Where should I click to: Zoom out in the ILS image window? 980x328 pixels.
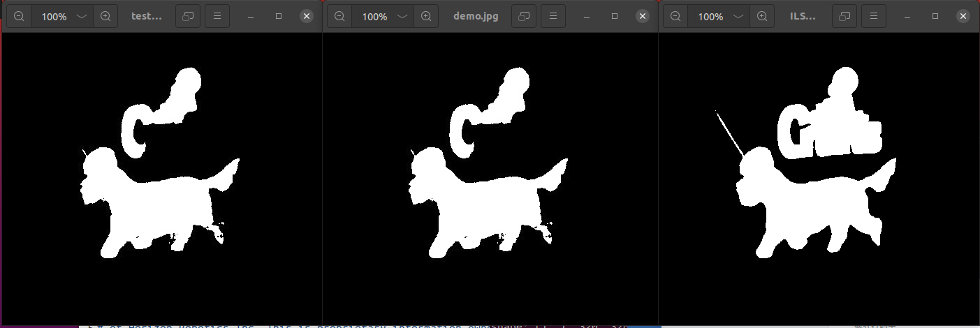[x=675, y=16]
